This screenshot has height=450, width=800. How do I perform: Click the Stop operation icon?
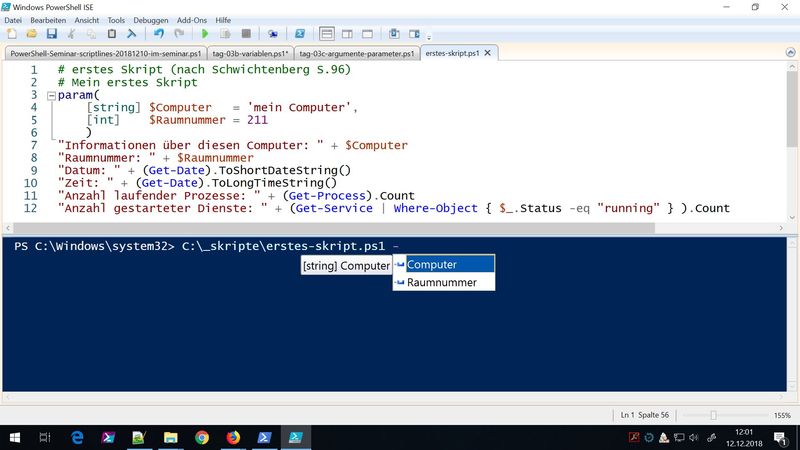point(245,34)
